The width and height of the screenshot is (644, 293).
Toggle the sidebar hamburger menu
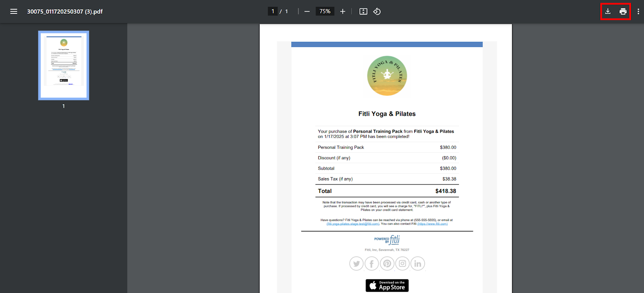click(x=14, y=11)
